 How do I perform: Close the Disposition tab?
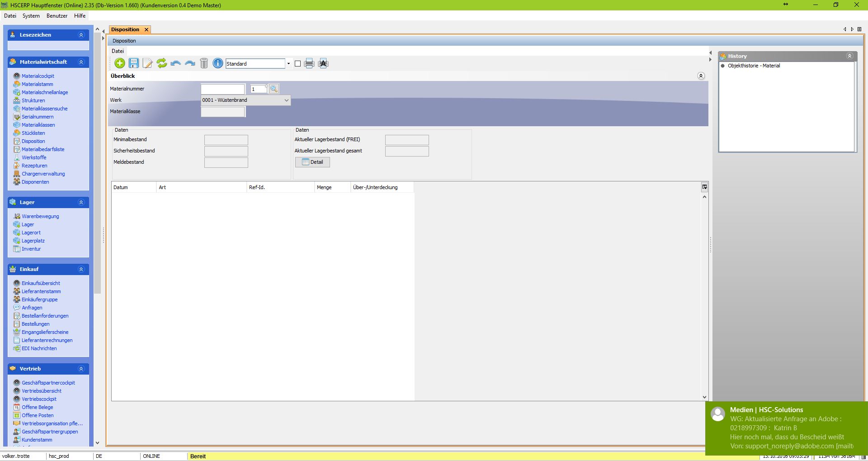146,30
